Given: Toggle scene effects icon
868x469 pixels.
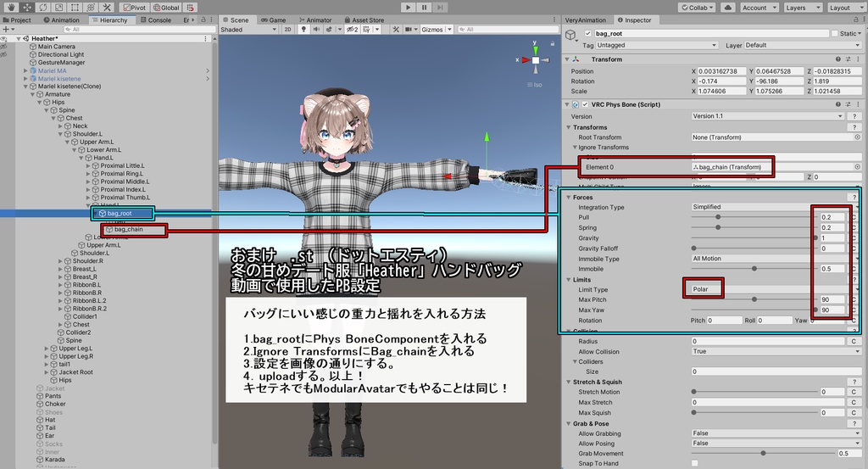Looking at the screenshot, I should pyautogui.click(x=330, y=30).
